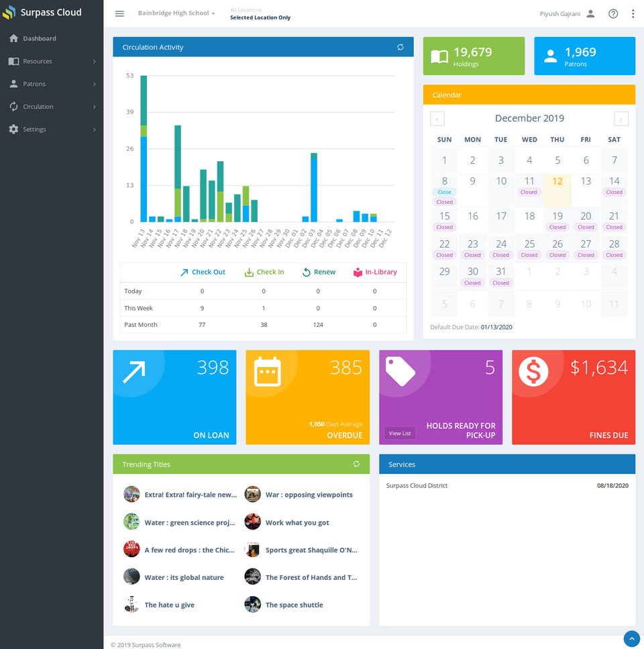Click View List on holds tile

[400, 434]
